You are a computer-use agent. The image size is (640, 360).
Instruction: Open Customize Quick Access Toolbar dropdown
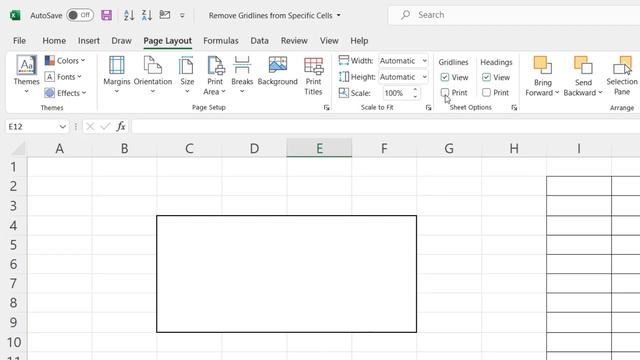(x=182, y=16)
